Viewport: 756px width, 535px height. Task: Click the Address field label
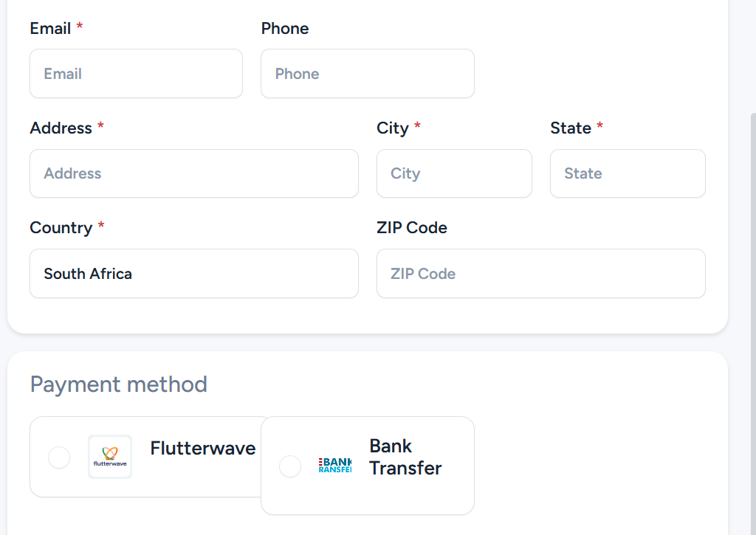click(x=61, y=128)
